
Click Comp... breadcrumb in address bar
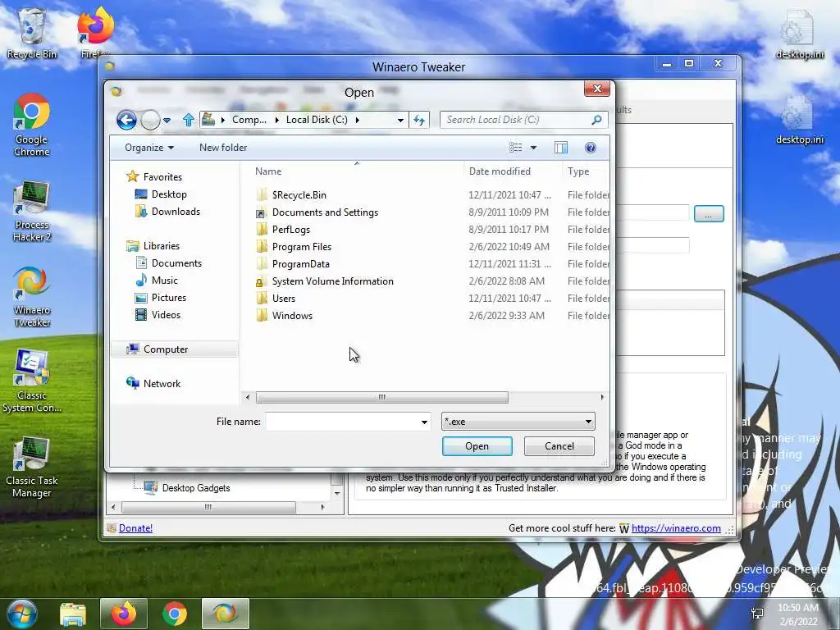[x=249, y=120]
